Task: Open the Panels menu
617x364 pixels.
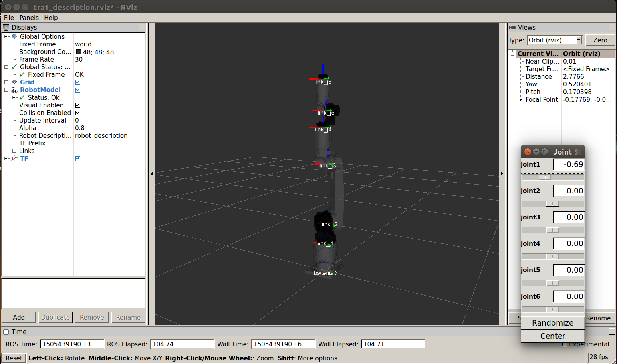Action: coord(29,18)
